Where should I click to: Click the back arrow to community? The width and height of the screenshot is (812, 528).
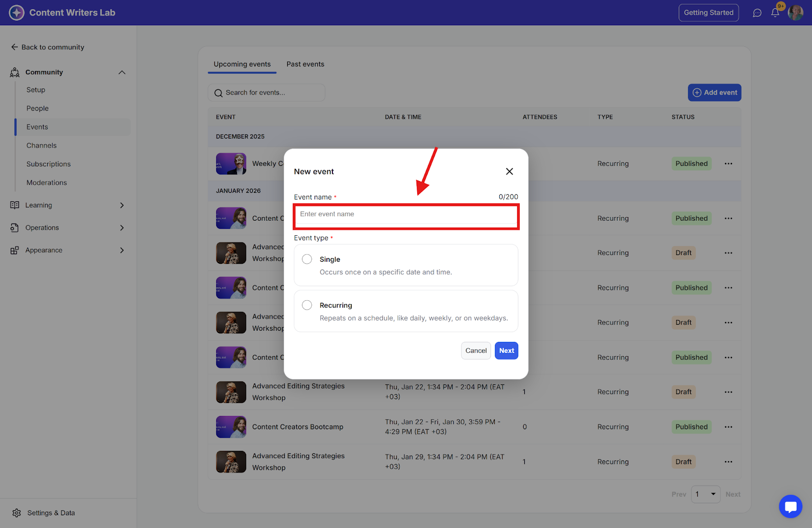point(15,47)
